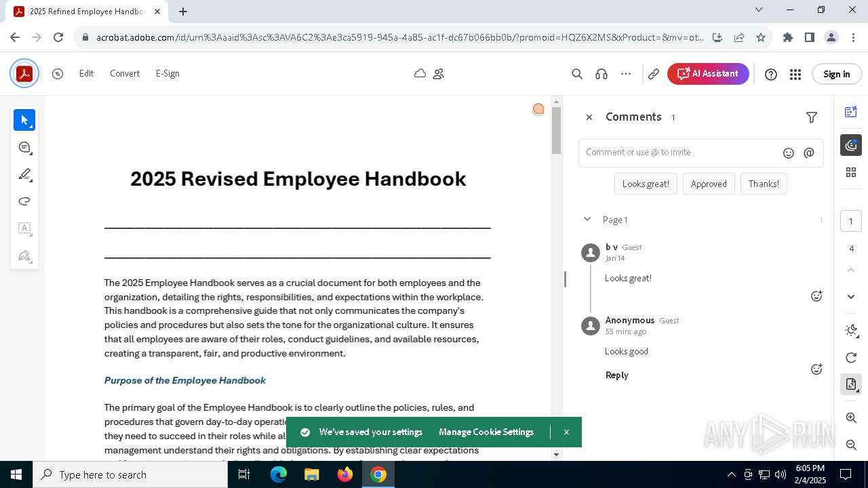Add reaction to Anonymous's comment
This screenshot has height=488, width=868.
pos(817,369)
